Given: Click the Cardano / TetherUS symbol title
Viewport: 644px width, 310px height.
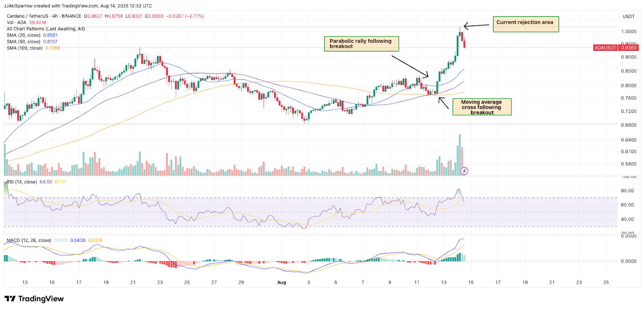Looking at the screenshot, I should click(x=28, y=16).
